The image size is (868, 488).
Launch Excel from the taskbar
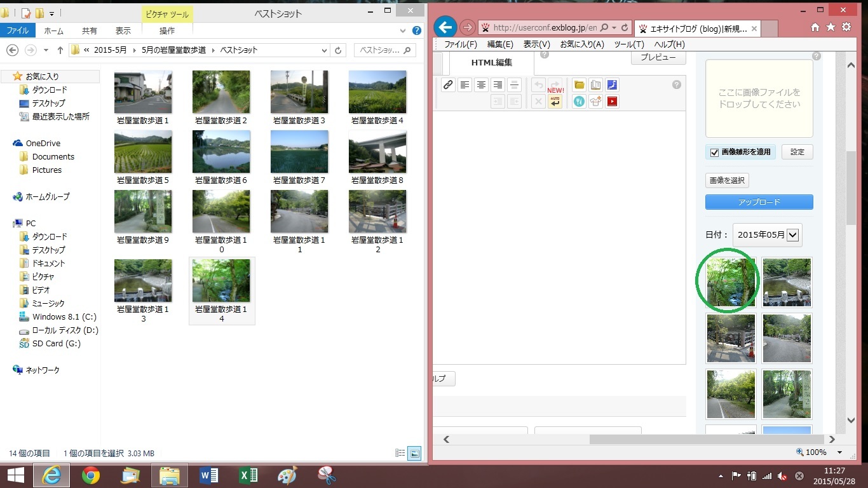tap(248, 475)
